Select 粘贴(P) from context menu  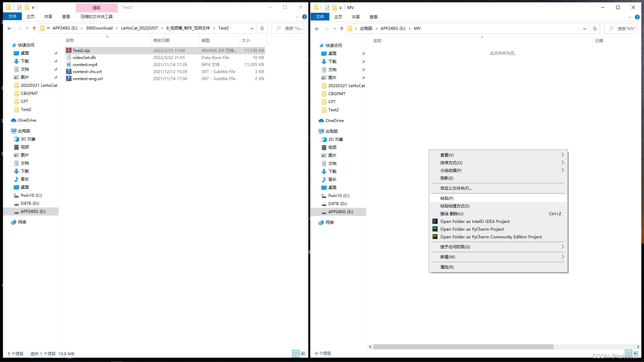(447, 198)
